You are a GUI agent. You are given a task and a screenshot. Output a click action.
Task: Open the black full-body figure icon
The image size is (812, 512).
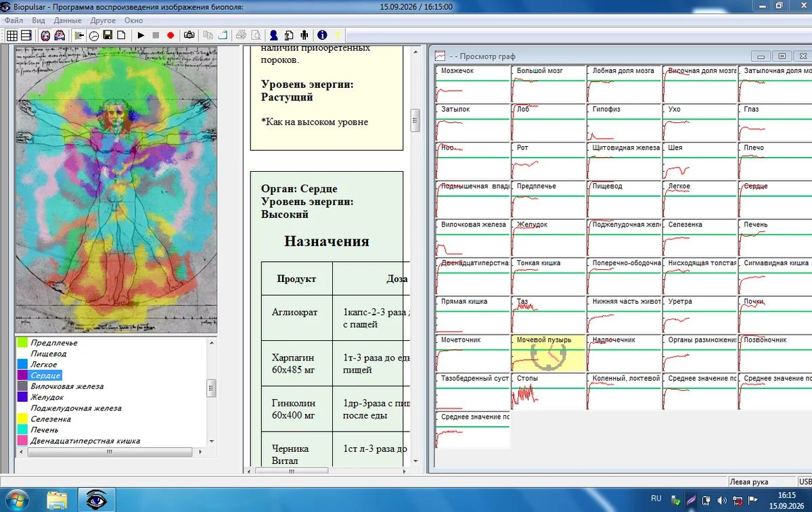[x=304, y=35]
